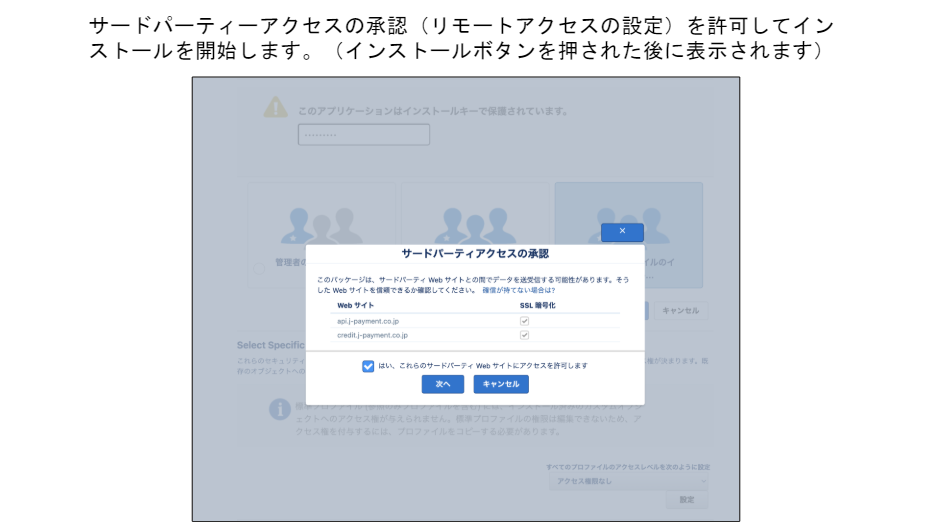Click the 設定 button at bottom right
Image resolution: width=937 pixels, height=523 pixels.
687,500
